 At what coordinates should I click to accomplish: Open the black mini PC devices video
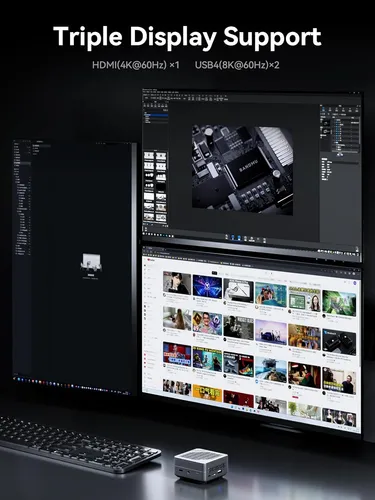tap(339, 343)
